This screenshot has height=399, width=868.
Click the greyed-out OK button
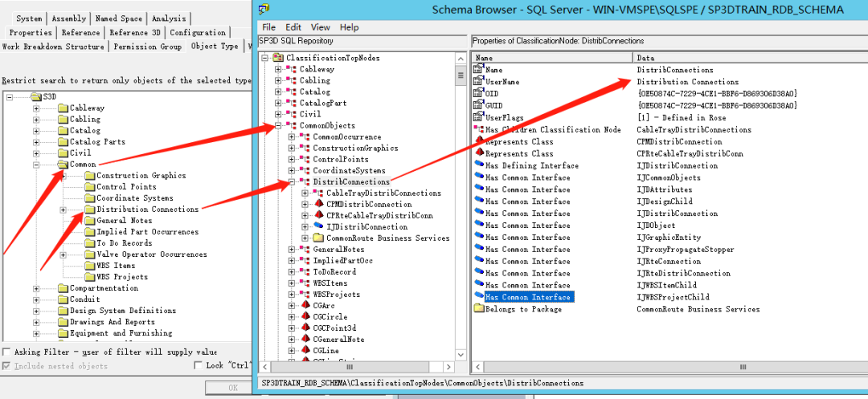click(233, 388)
